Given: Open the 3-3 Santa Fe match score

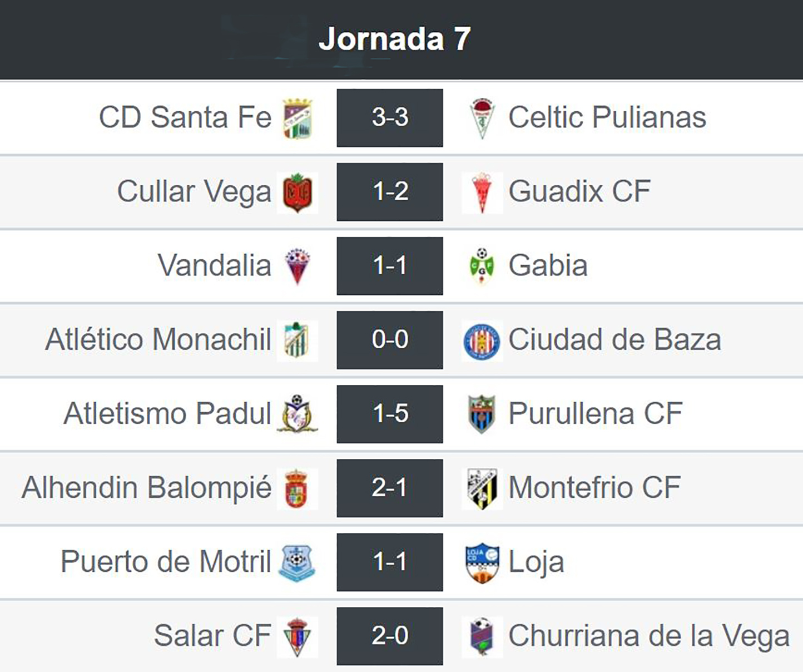Looking at the screenshot, I should [x=390, y=118].
